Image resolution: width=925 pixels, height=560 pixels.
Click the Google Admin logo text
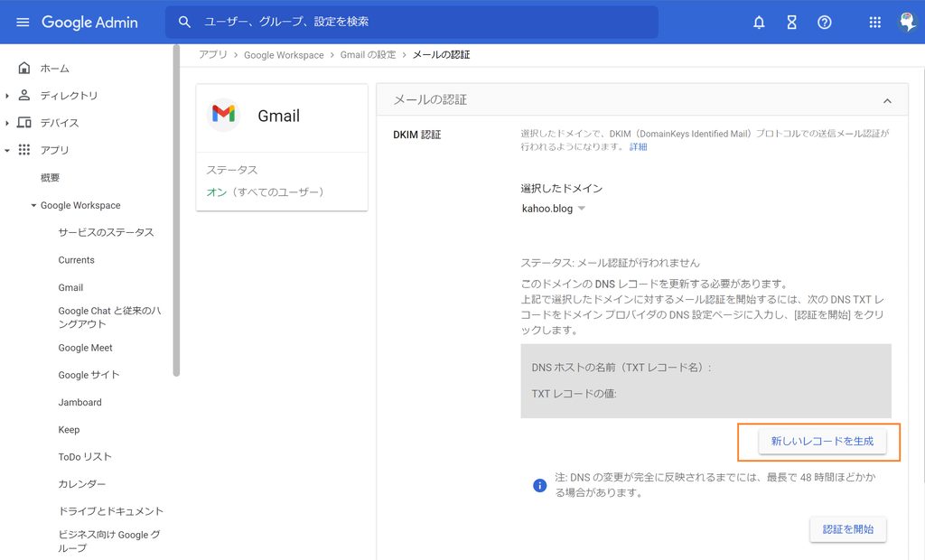click(89, 23)
